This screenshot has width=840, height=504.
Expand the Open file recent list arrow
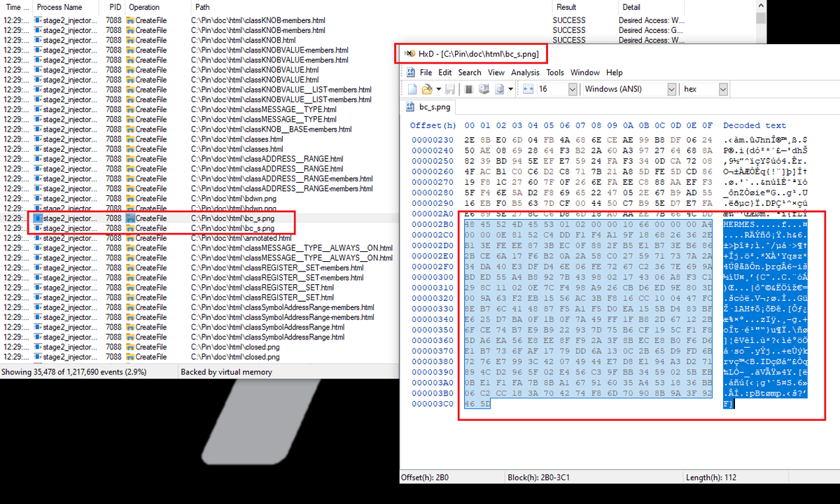pyautogui.click(x=438, y=89)
